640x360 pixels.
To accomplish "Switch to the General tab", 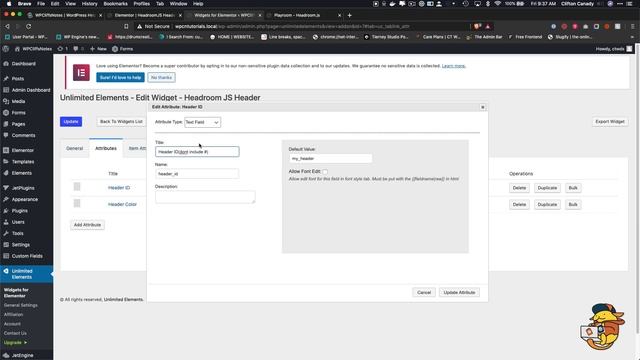I will pyautogui.click(x=75, y=148).
